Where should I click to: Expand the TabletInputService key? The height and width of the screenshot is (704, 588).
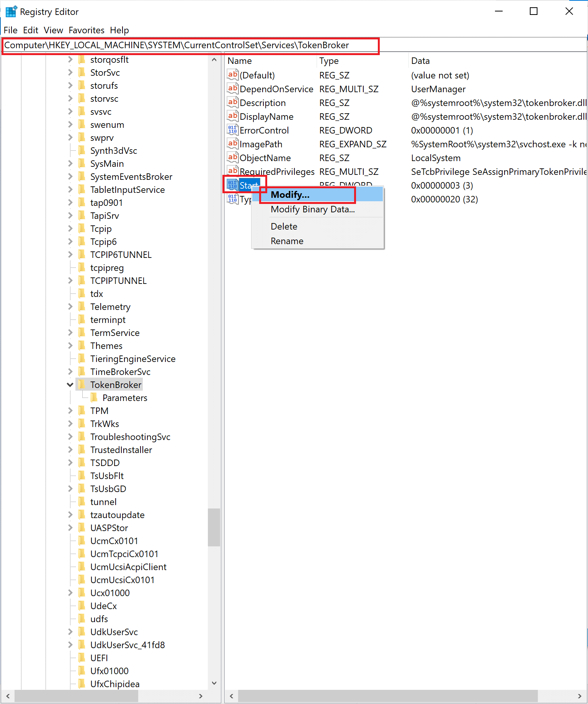pos(70,189)
